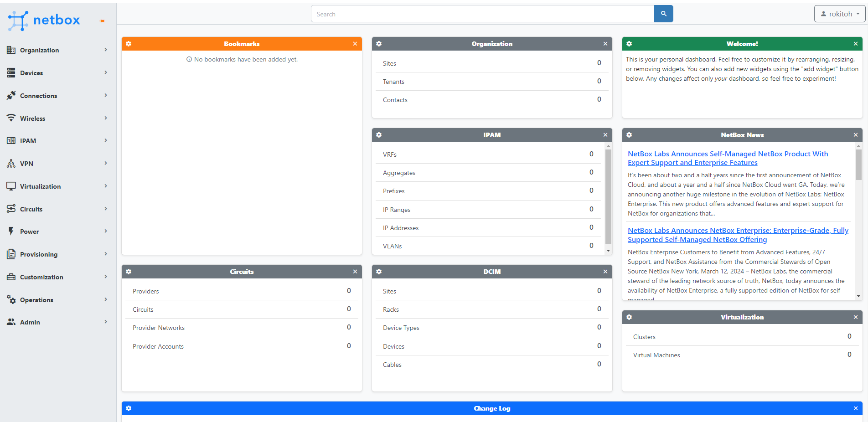Click the Change Log widget gear icon
Screen dimensions: 868x422
tap(129, 408)
